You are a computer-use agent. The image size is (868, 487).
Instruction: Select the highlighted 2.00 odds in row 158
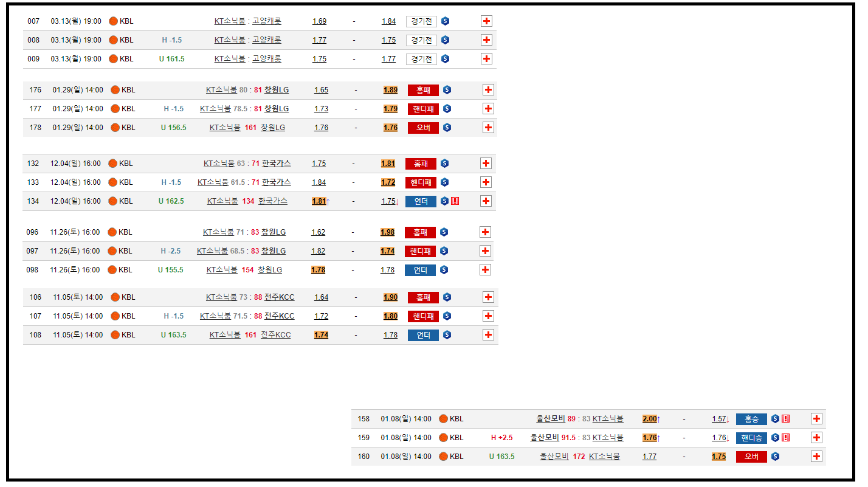click(x=649, y=419)
